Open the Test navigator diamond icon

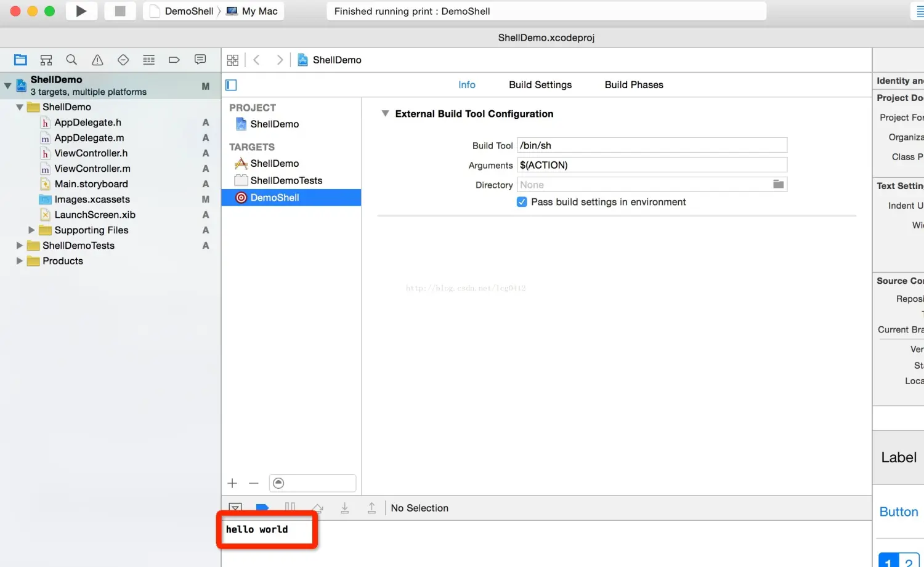click(123, 60)
